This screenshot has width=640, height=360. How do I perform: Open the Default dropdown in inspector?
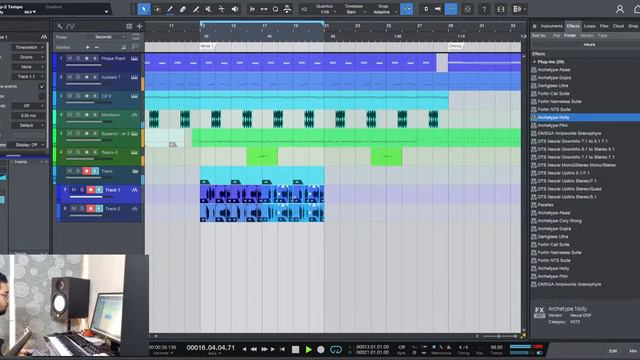(x=28, y=125)
